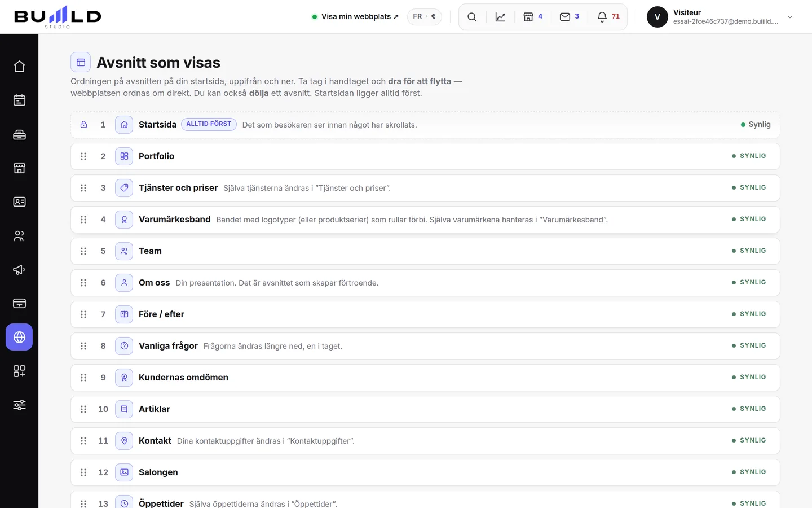Open the megaphone marketing icon in sidebar
Image resolution: width=812 pixels, height=508 pixels.
pos(19,270)
